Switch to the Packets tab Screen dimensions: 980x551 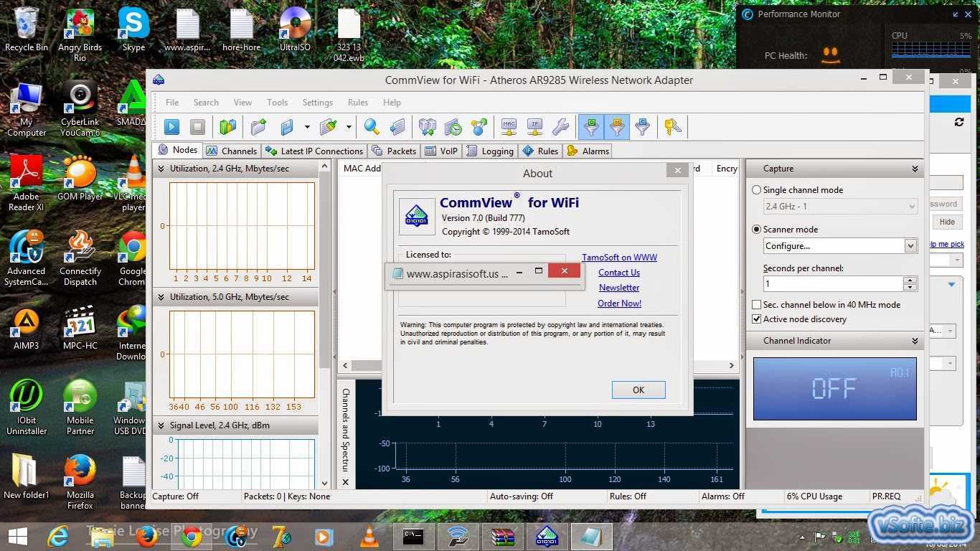[394, 151]
